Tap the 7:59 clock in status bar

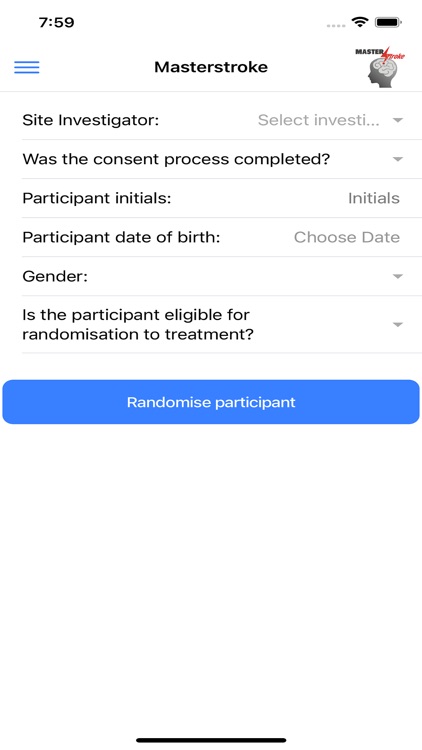click(56, 22)
